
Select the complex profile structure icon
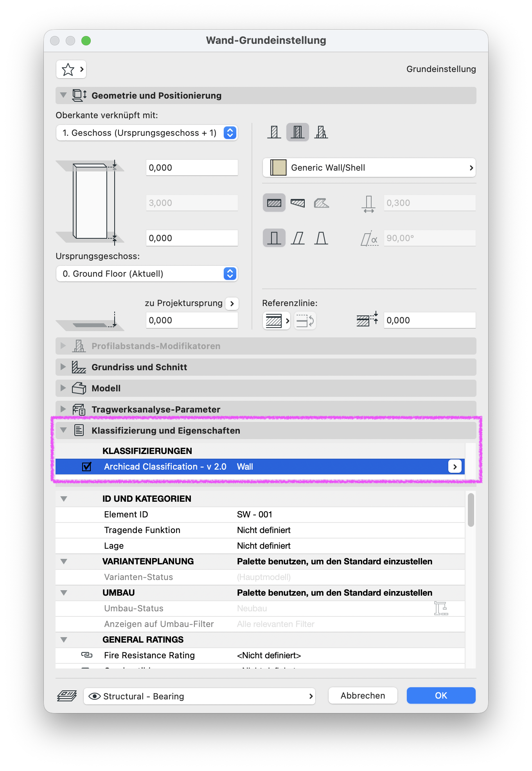point(321,132)
